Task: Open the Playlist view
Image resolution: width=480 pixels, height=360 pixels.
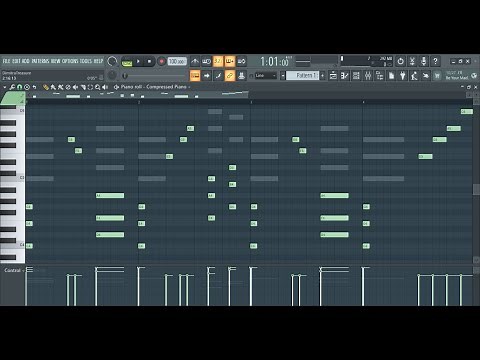Action: coord(333,76)
